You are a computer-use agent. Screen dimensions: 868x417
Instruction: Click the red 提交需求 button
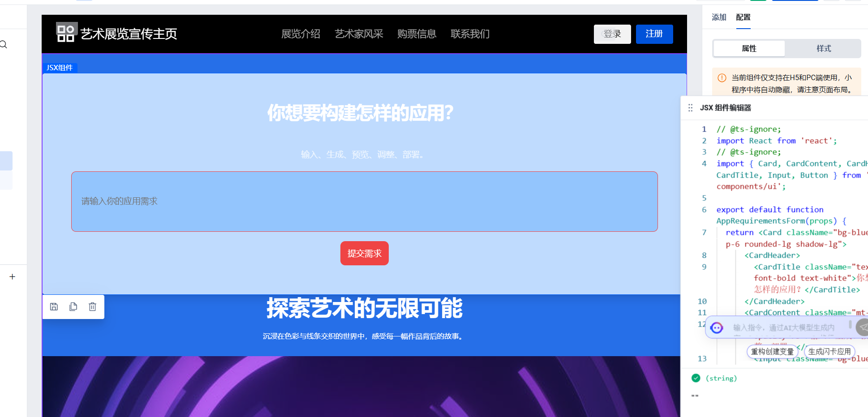pos(365,253)
